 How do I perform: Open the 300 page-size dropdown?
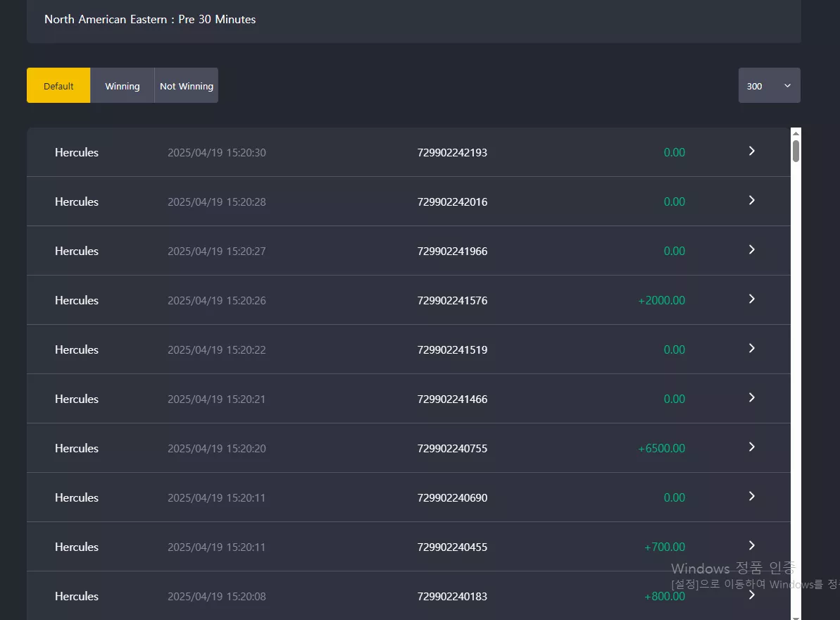pos(770,85)
